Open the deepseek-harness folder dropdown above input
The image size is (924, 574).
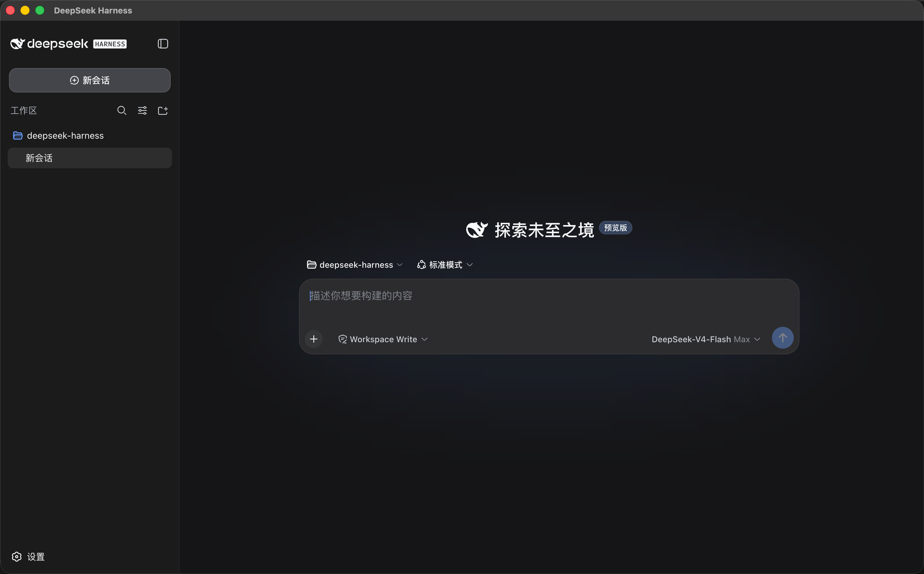(x=355, y=265)
